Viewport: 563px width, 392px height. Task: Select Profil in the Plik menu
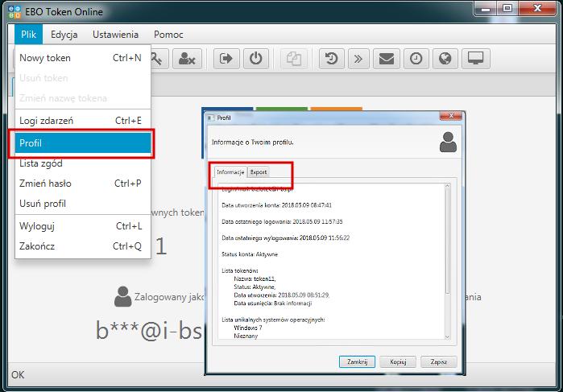pyautogui.click(x=83, y=142)
